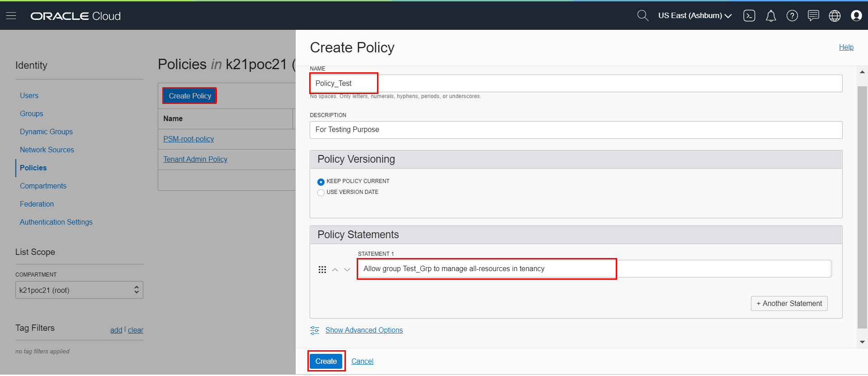Open the k21poc21 (root) compartment dropdown
Screen dimensions: 868x376
click(x=79, y=290)
